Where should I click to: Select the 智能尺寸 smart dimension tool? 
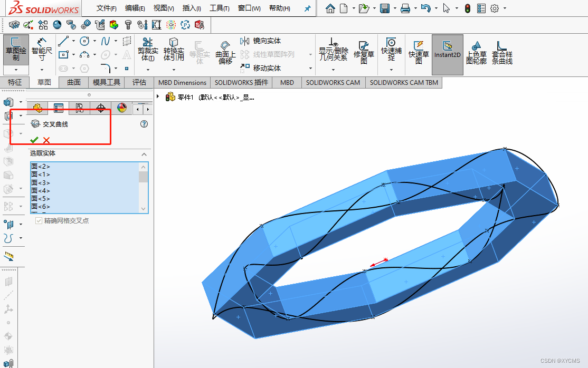pyautogui.click(x=42, y=50)
